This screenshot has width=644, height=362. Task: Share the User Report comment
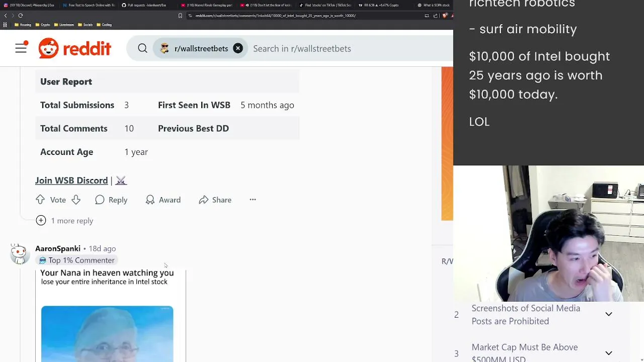[x=215, y=200]
